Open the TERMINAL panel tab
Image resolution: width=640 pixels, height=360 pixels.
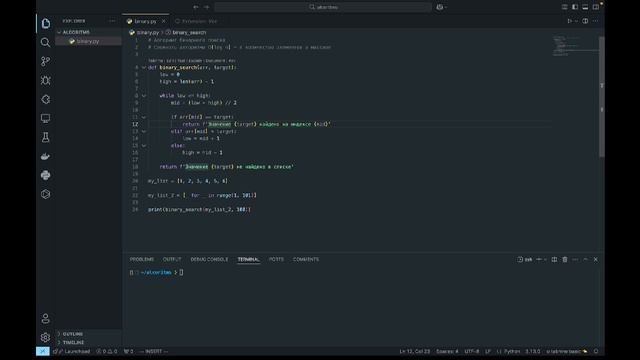(248, 259)
